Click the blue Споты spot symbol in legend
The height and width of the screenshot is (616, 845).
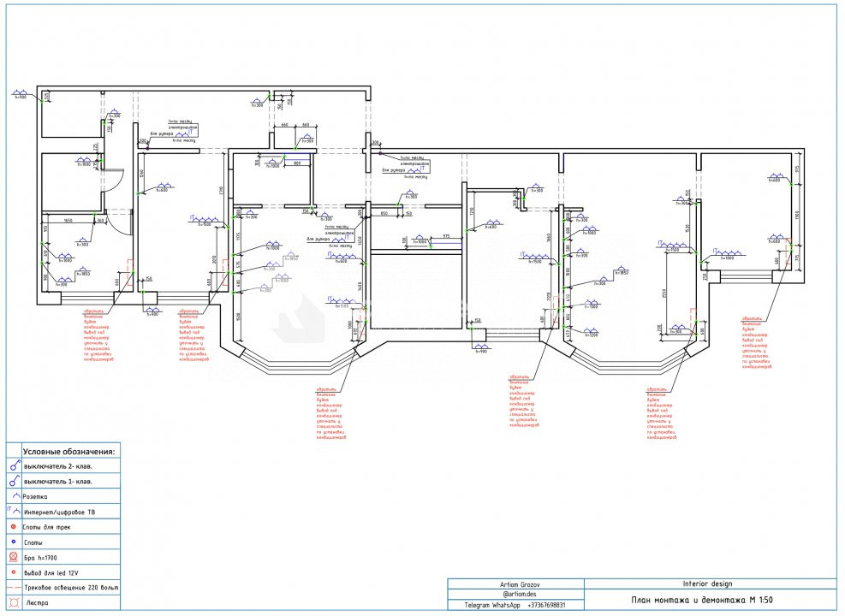[x=15, y=542]
